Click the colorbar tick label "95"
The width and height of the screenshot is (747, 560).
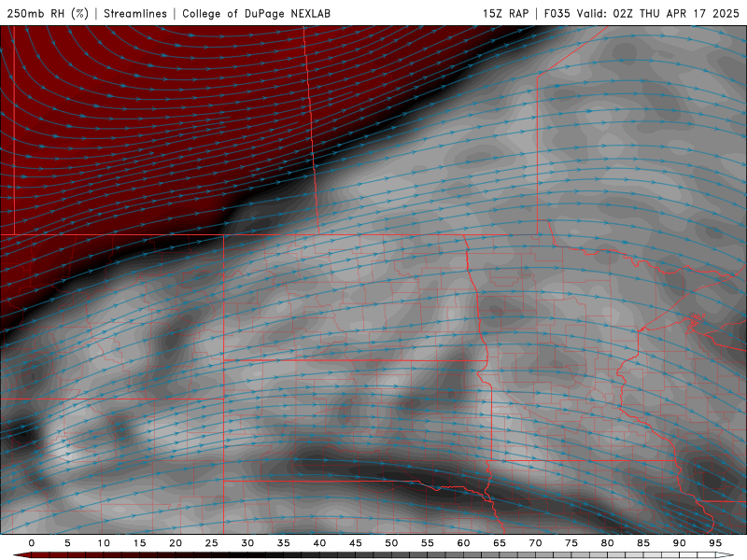[x=715, y=543]
